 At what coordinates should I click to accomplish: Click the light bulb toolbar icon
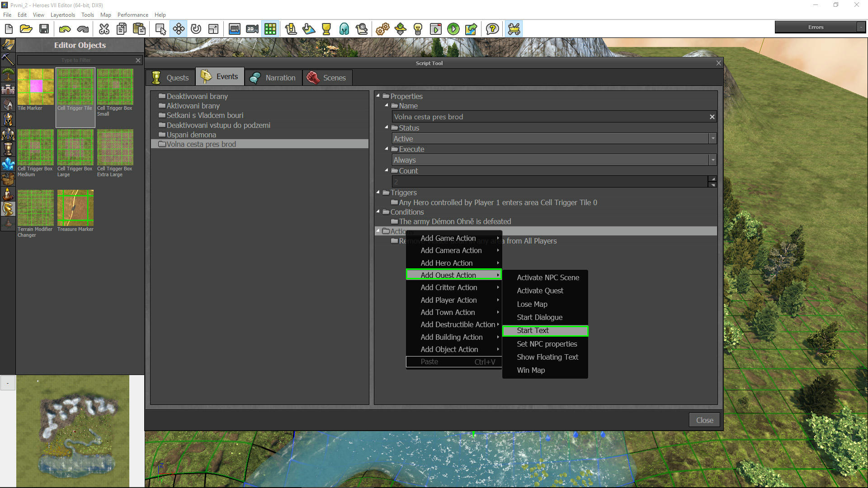(418, 29)
